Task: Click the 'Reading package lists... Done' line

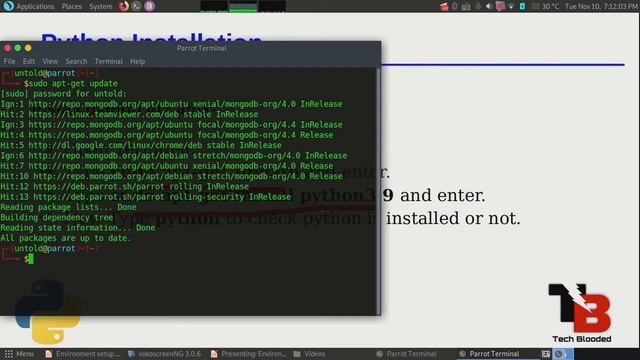Action: 68,207
